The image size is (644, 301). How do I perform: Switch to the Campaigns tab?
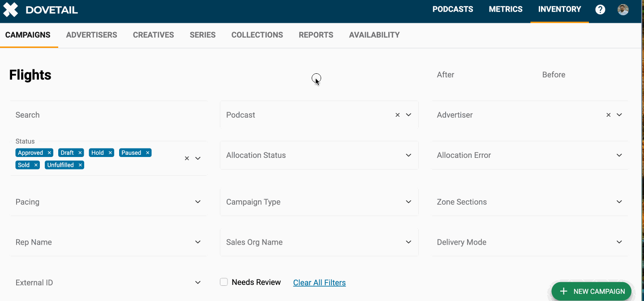tap(28, 35)
